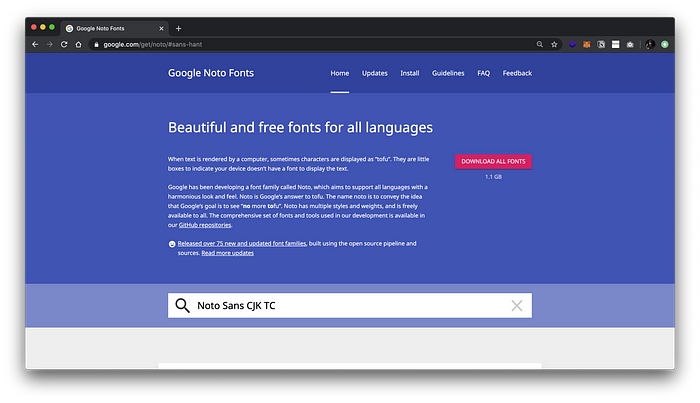Go forward with the browser forward arrow

[x=50, y=44]
